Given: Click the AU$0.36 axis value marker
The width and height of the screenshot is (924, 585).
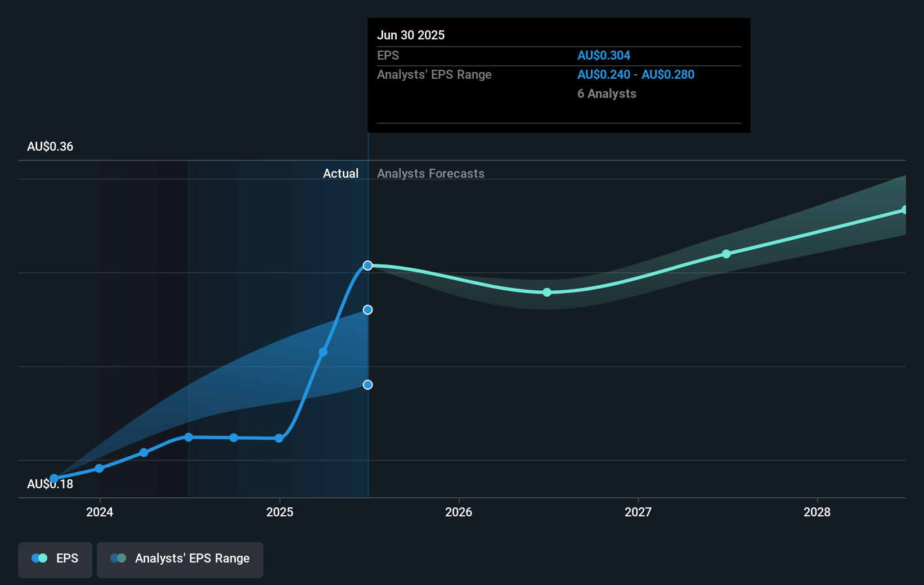Looking at the screenshot, I should point(49,146).
